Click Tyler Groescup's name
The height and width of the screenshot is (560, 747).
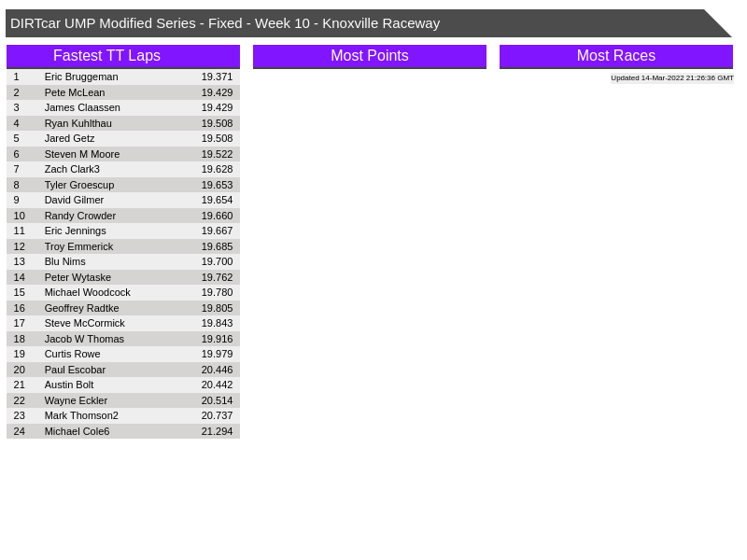click(x=79, y=185)
